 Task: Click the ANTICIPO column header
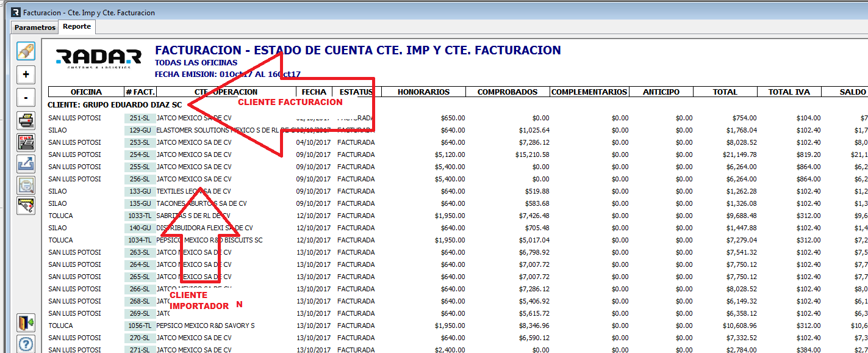[661, 92]
